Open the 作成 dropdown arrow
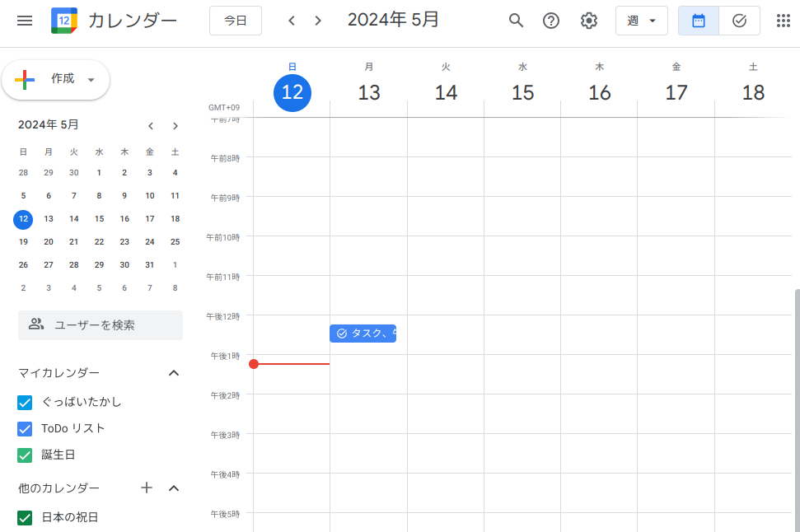The width and height of the screenshot is (800, 532). tap(91, 80)
